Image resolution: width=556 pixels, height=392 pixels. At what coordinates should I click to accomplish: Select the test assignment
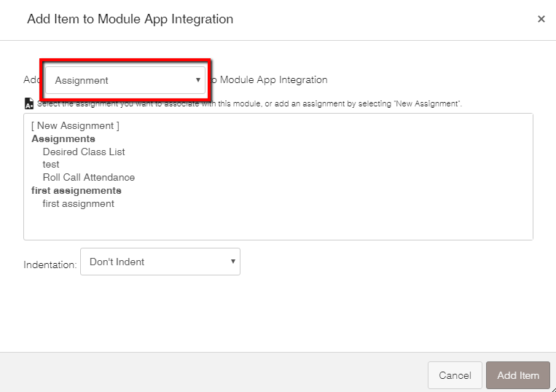point(51,165)
